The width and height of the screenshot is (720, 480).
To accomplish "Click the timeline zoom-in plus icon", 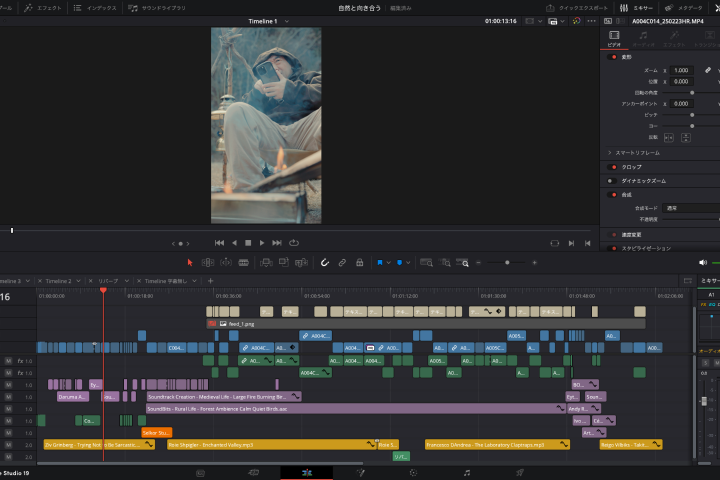I will point(534,263).
